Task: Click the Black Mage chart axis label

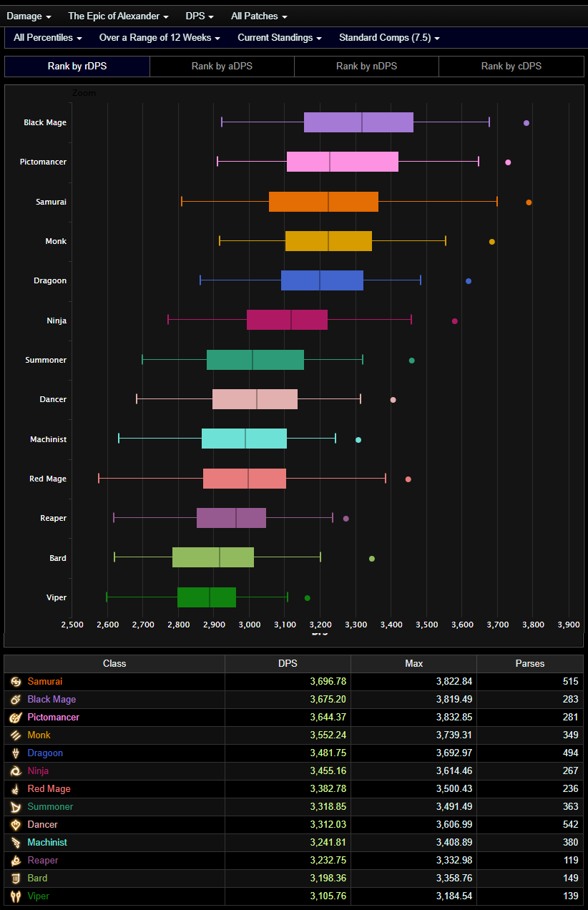Action: 45,122
